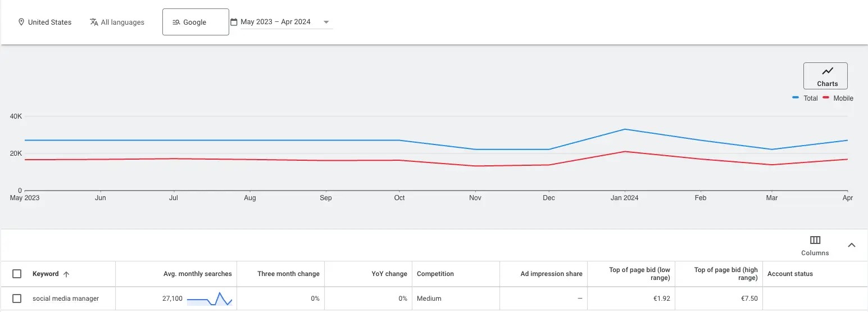Click the social media manager keyword

66,299
